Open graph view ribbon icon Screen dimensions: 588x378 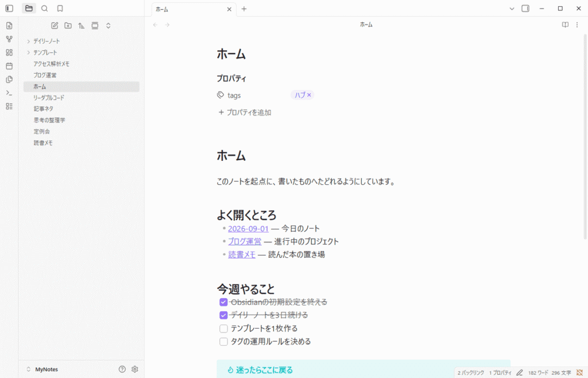click(x=9, y=39)
